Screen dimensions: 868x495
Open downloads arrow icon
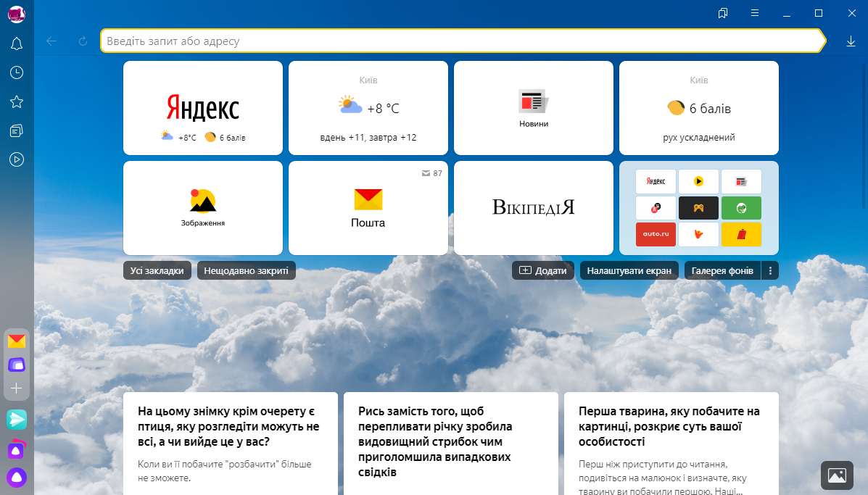click(x=851, y=41)
